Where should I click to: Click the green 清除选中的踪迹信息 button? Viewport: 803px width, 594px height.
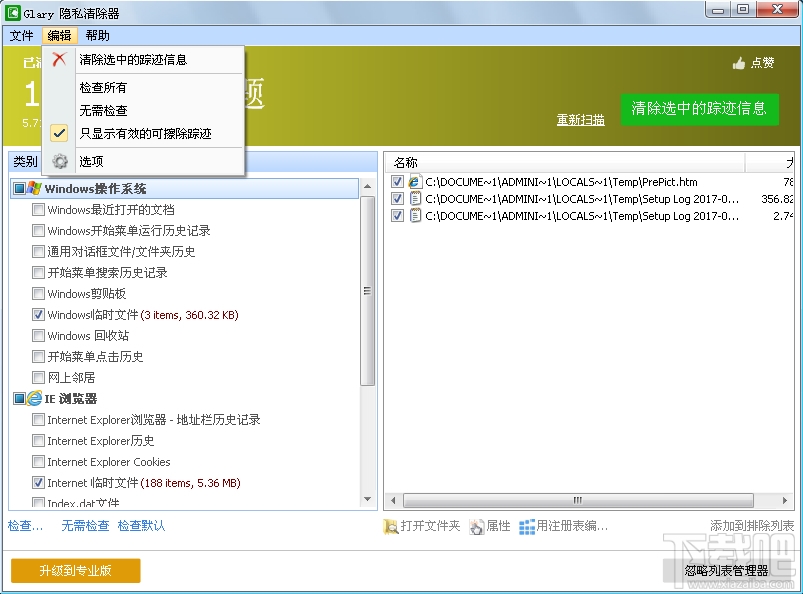(700, 109)
